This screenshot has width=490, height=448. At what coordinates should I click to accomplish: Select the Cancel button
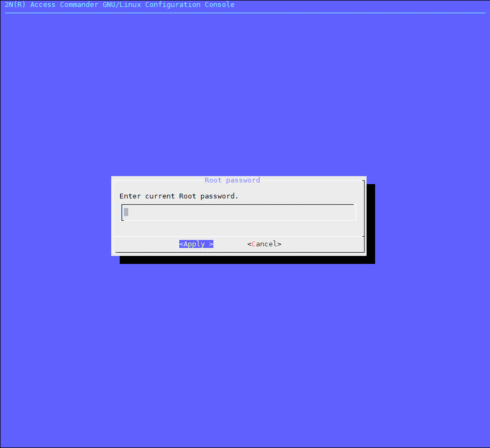264,244
